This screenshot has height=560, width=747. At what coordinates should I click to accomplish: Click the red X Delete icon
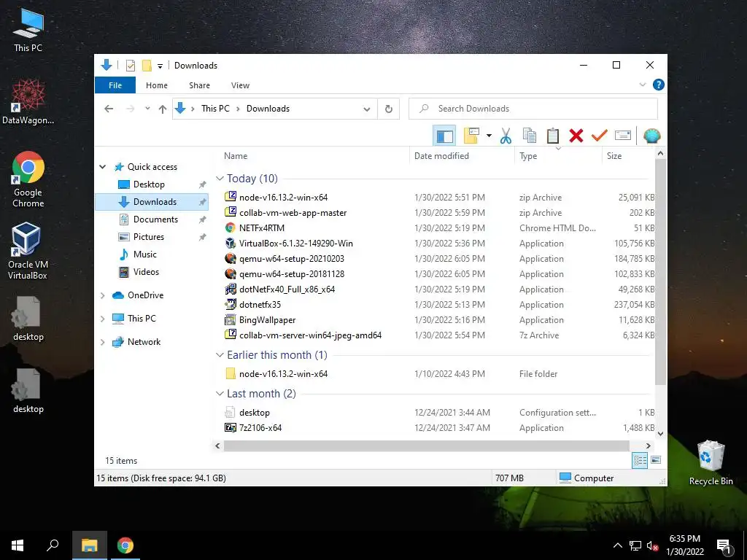pos(576,136)
